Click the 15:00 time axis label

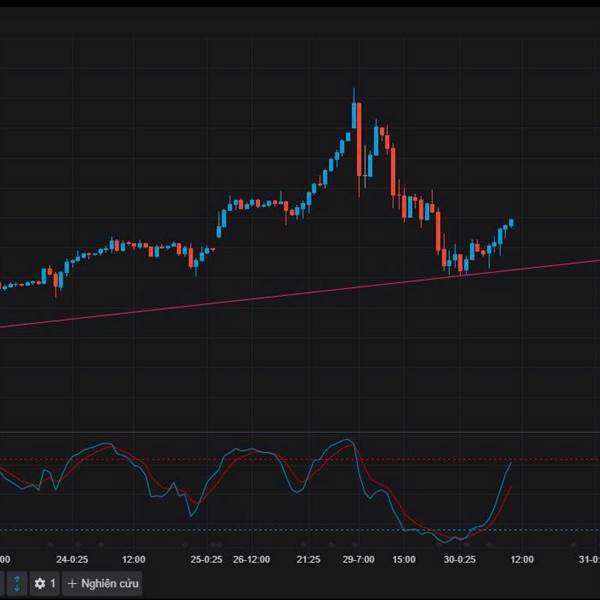pos(404,559)
